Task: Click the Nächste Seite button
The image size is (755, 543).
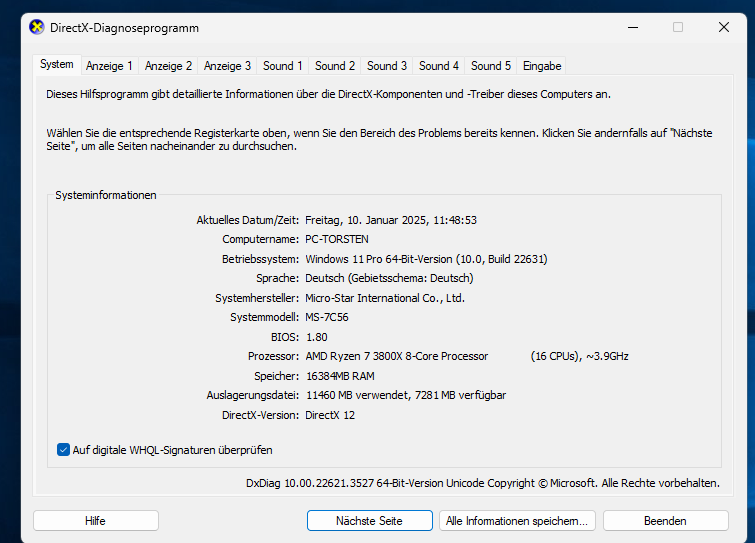Action: coord(369,521)
